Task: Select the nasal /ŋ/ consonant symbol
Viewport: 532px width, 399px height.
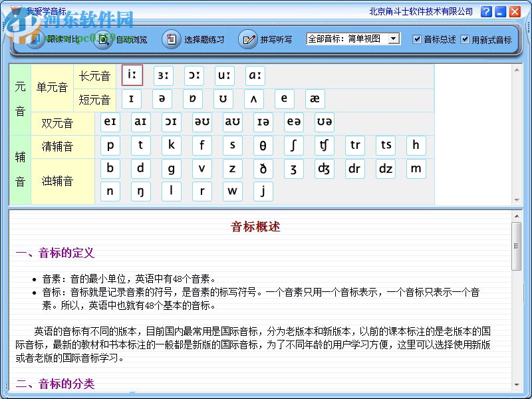Action: tap(140, 192)
